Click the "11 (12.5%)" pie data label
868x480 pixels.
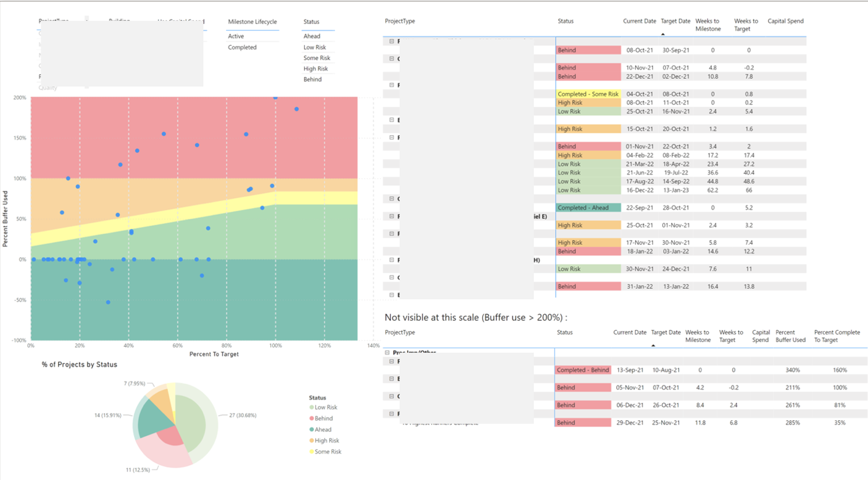pyautogui.click(x=138, y=470)
